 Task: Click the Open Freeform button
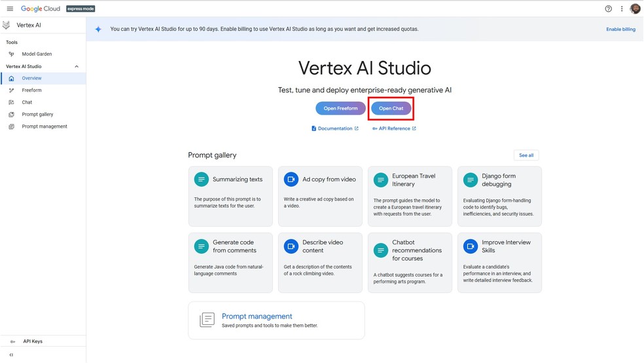[x=340, y=109]
